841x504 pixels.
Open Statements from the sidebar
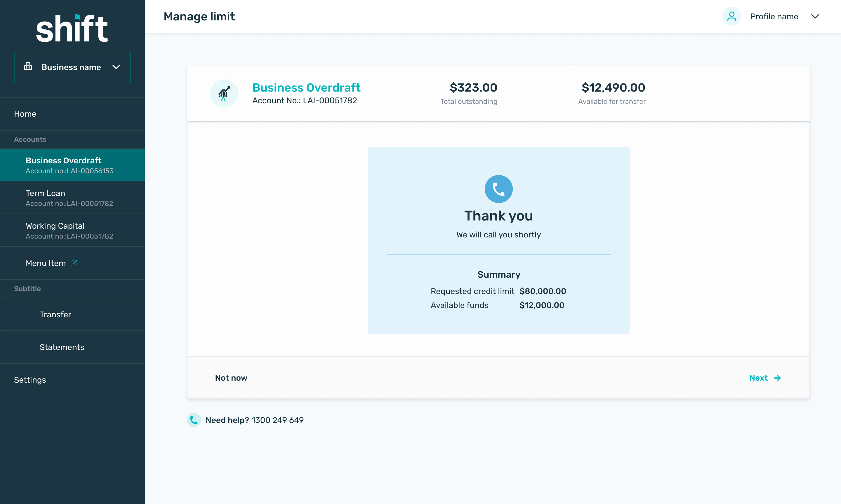tap(62, 347)
